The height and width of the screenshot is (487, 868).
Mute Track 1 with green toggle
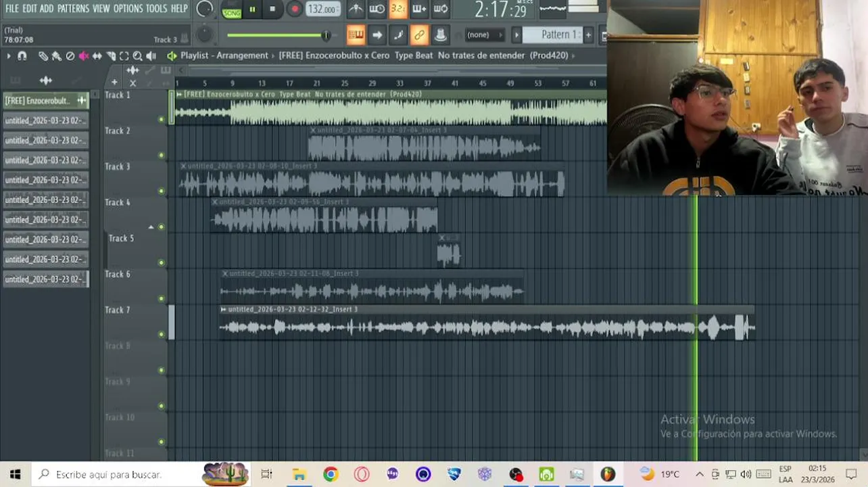point(161,120)
